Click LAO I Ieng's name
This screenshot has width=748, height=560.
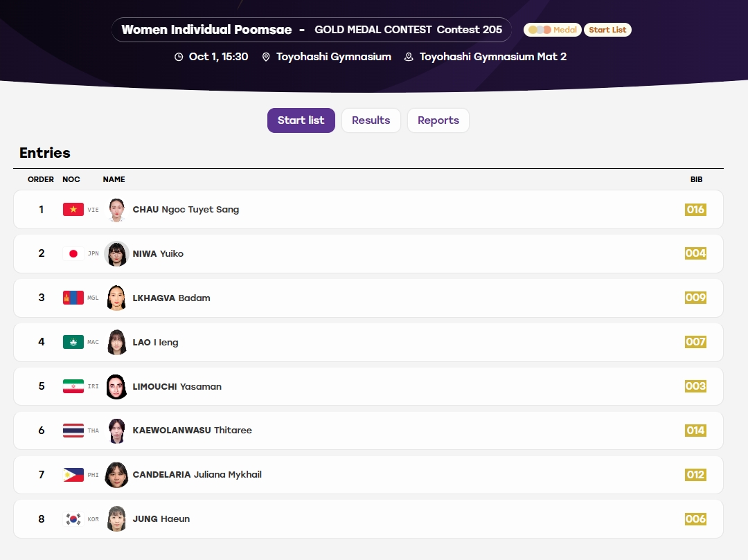point(156,342)
